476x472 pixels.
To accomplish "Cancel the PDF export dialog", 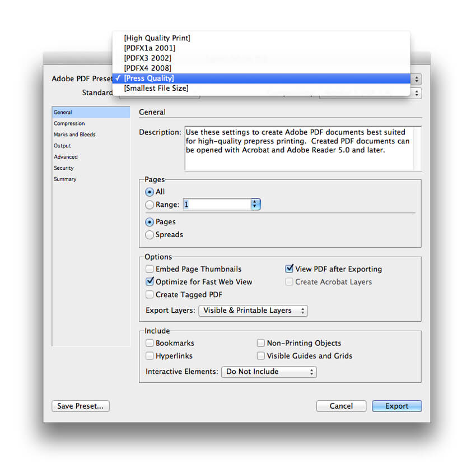I will (x=341, y=406).
